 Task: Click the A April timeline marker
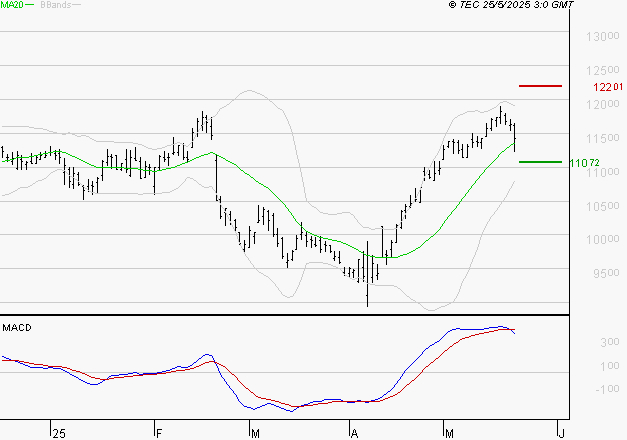pyautogui.click(x=354, y=434)
